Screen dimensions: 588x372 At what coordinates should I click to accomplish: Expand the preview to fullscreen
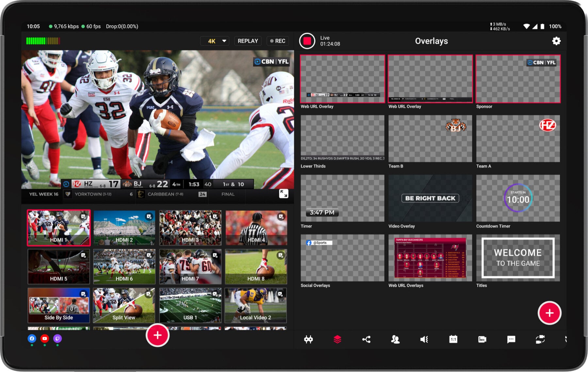[284, 194]
